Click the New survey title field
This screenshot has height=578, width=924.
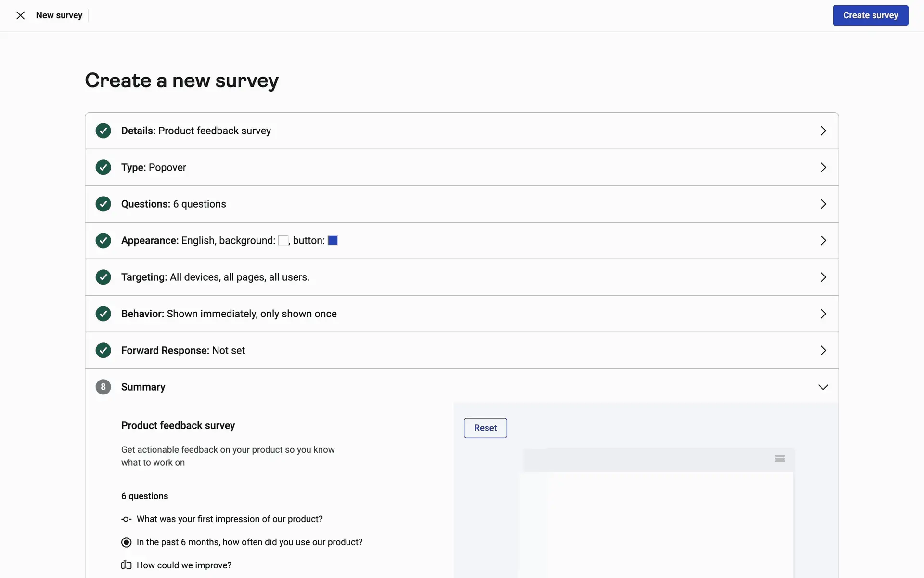[59, 15]
